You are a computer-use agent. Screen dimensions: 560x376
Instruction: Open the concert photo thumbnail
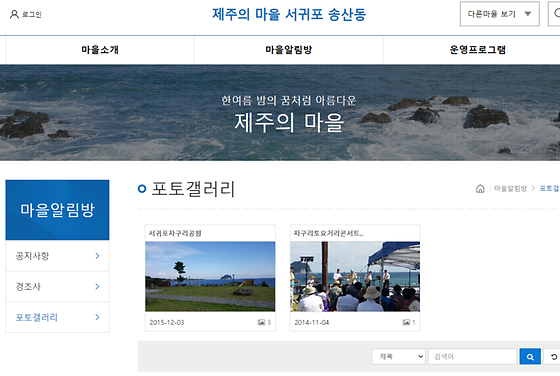coord(355,276)
